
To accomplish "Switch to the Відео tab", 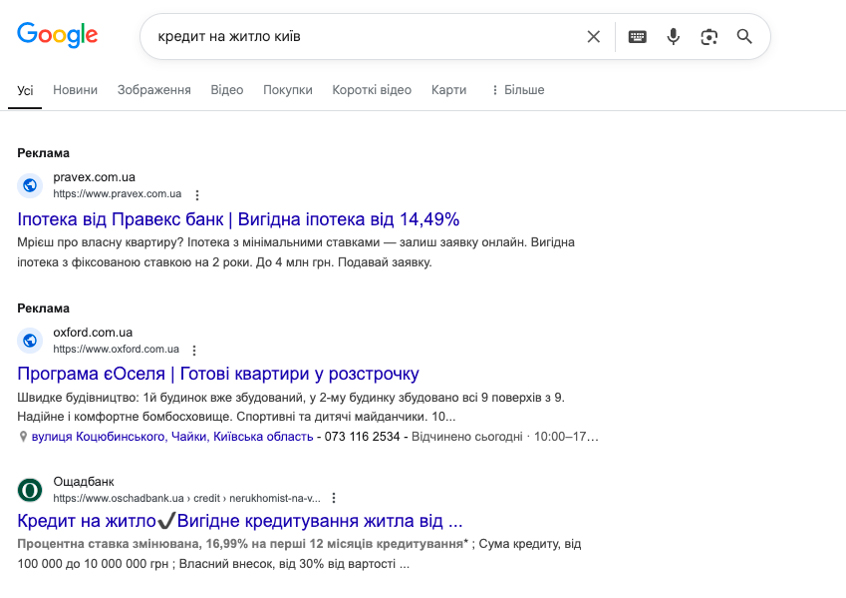I will 227,90.
